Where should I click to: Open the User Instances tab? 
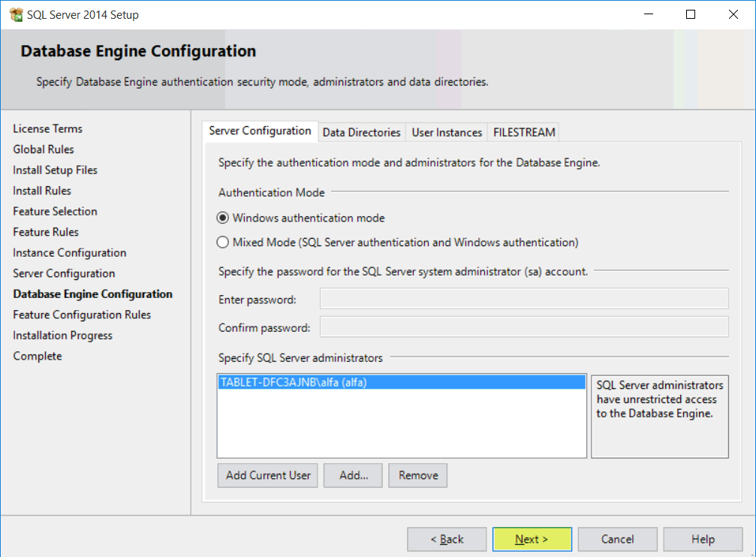(x=447, y=132)
